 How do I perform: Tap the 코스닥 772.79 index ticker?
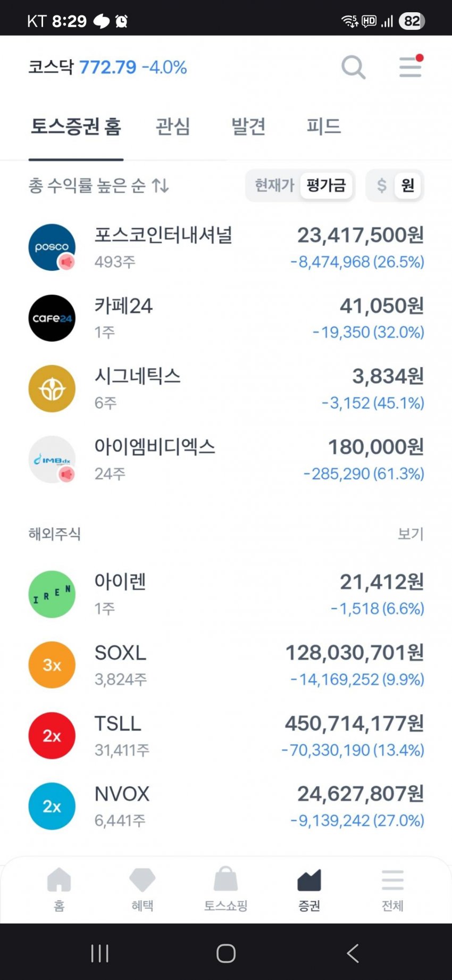pyautogui.click(x=107, y=68)
